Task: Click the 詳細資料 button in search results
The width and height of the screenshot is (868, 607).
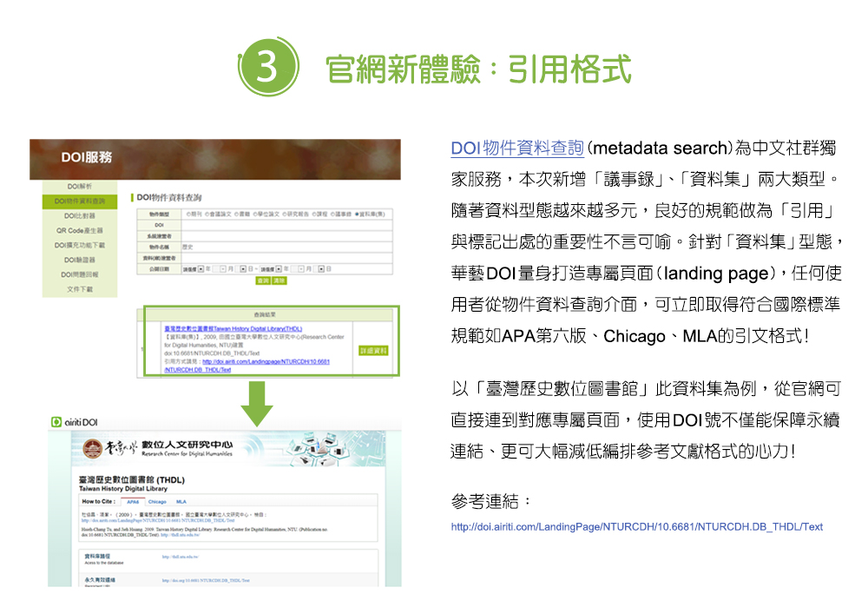Action: click(x=373, y=351)
